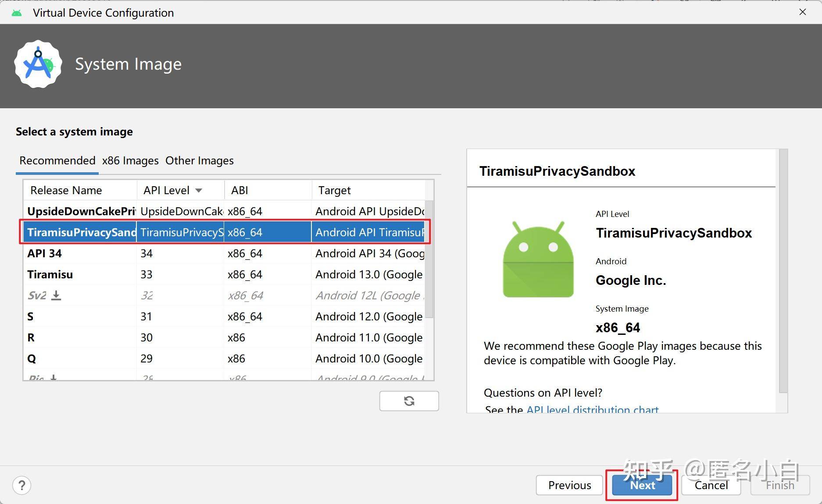Click the Cancel button
The image size is (822, 504).
(x=711, y=485)
